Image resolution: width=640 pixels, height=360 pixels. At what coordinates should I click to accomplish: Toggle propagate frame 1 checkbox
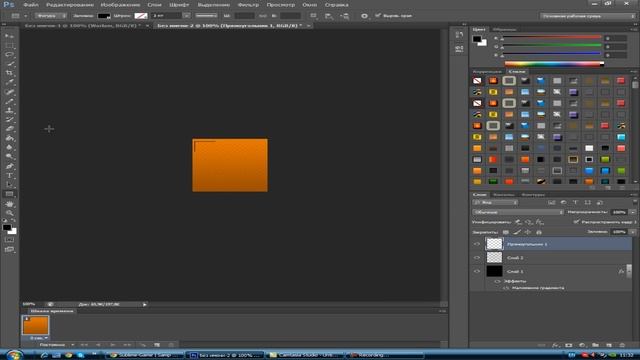tap(576, 222)
